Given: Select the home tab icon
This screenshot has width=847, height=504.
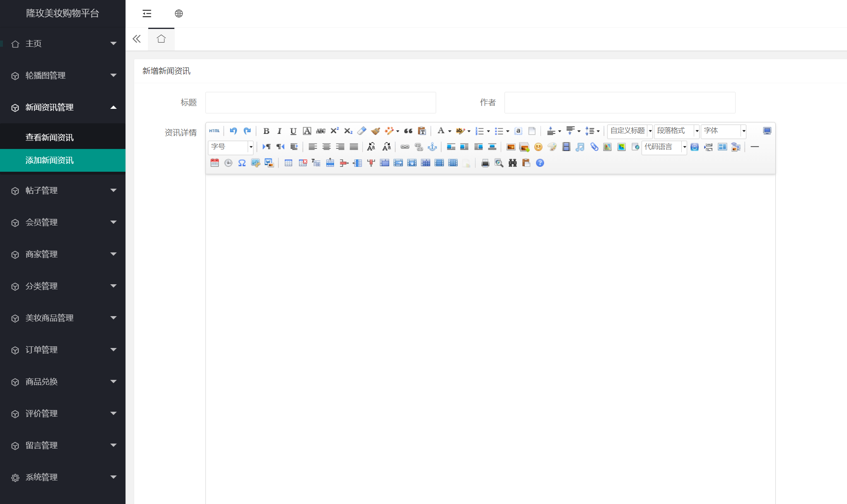Looking at the screenshot, I should (161, 39).
